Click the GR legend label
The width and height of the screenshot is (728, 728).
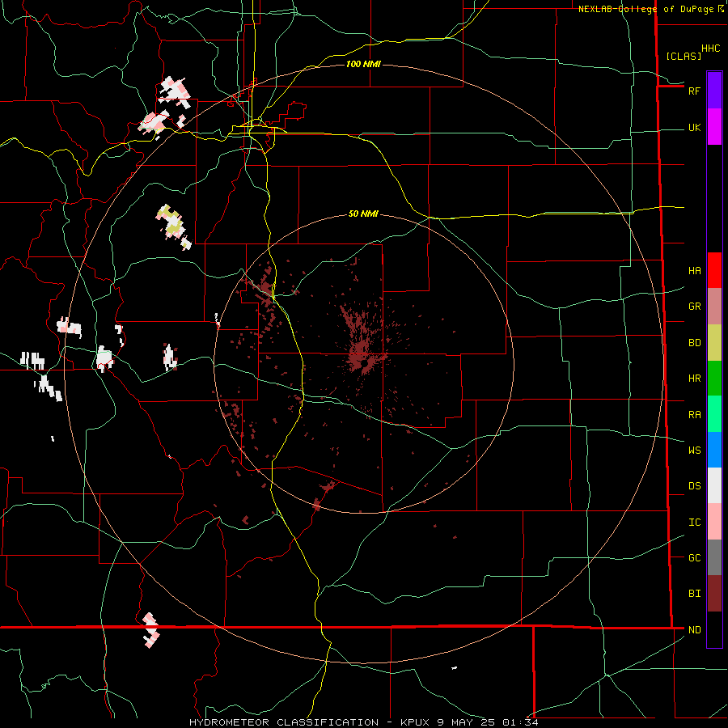point(694,307)
